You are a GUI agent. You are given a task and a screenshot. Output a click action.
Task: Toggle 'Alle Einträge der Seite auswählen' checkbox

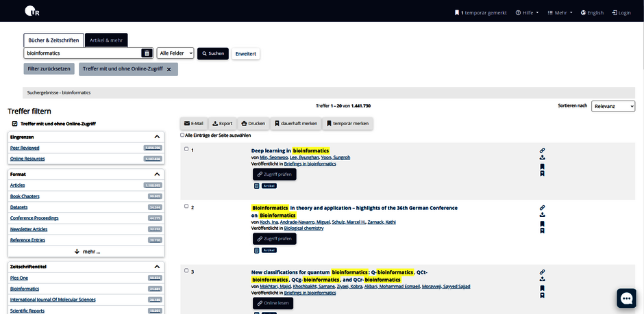(x=182, y=135)
